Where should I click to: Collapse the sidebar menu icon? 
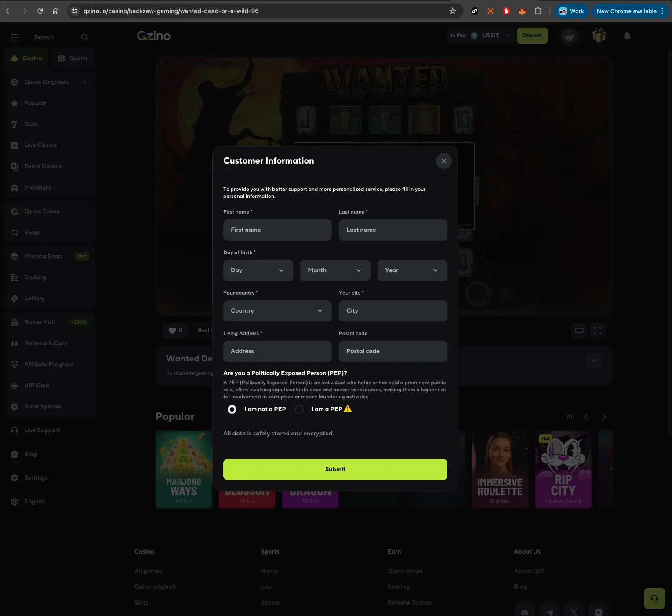pos(15,37)
